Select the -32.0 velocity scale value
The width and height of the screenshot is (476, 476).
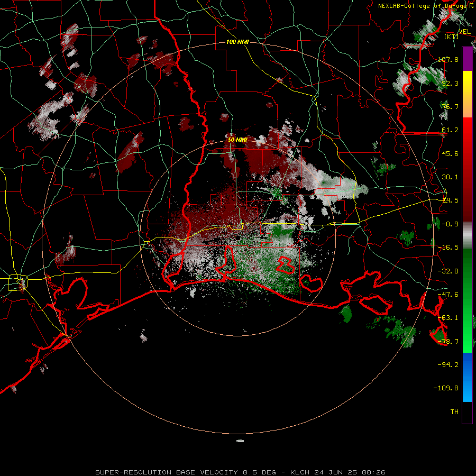[448, 271]
